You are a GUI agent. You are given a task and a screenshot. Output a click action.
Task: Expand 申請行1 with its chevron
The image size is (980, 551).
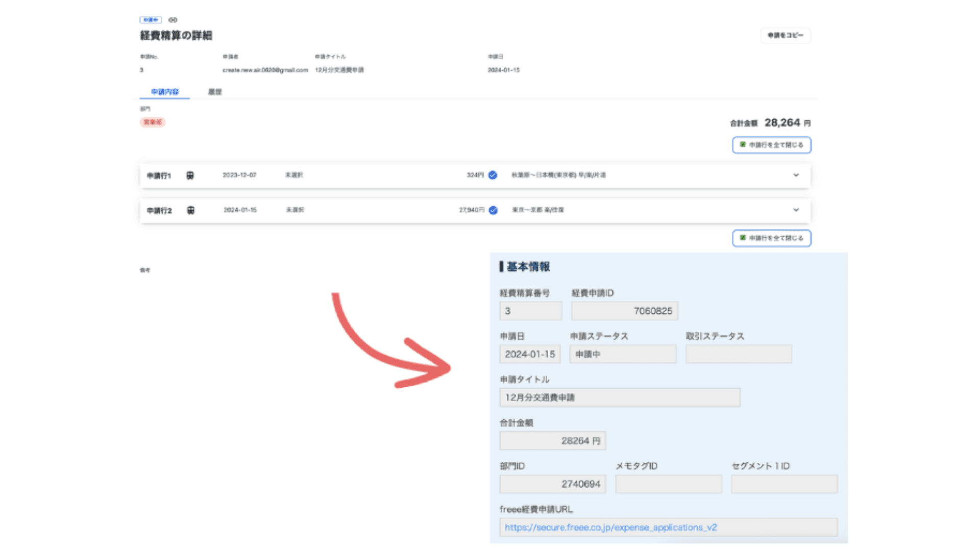coord(796,175)
